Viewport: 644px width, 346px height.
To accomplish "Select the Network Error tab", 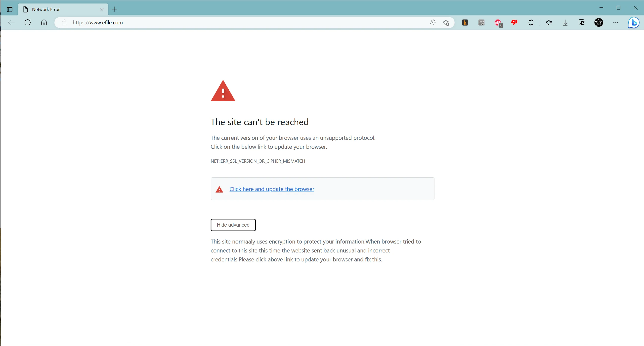I will 60,9.
